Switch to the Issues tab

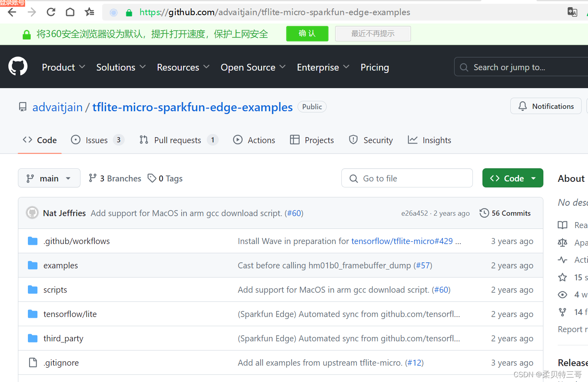(x=97, y=140)
